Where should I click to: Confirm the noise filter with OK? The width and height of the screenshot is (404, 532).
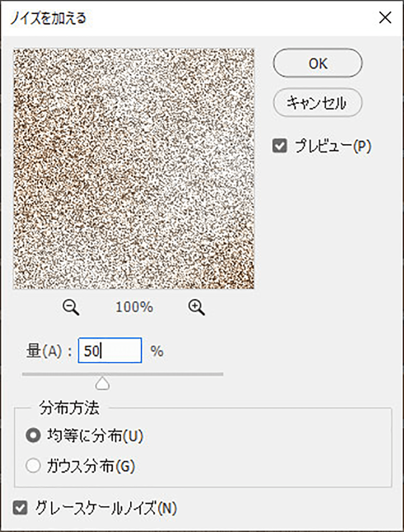tap(317, 63)
